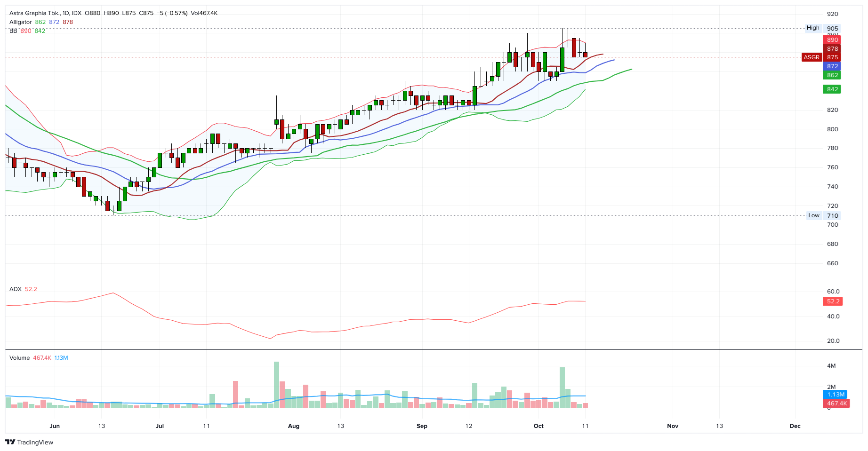Click the Vol467.4K header value

click(x=204, y=13)
